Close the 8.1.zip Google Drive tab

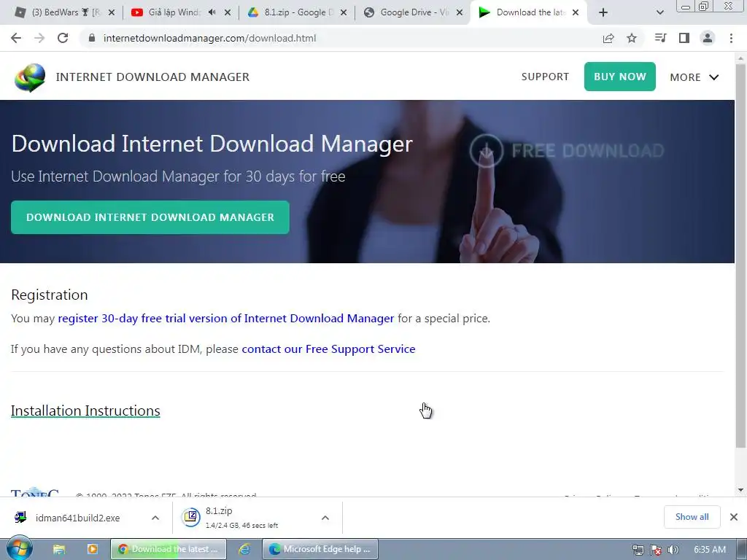344,13
